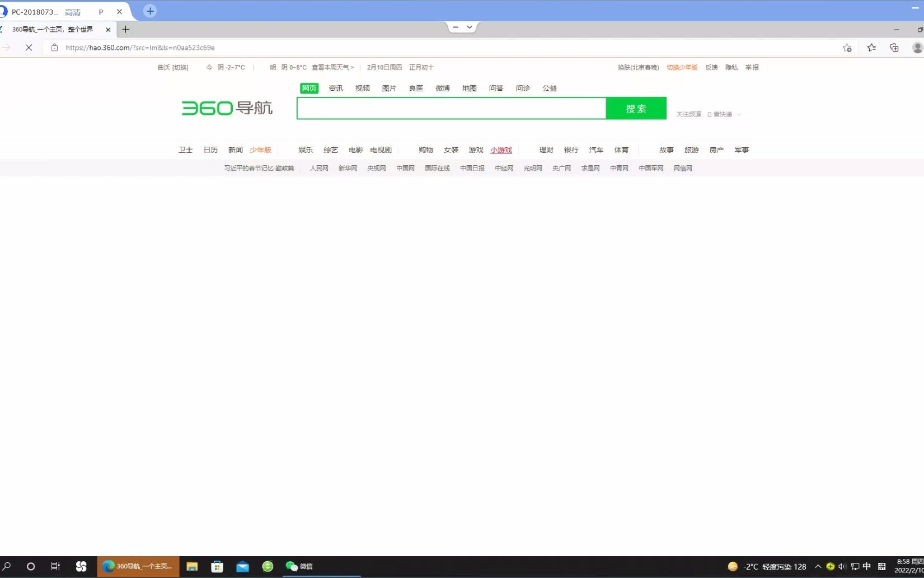Open the browser profile avatar
The width and height of the screenshot is (924, 578).
pyautogui.click(x=917, y=48)
